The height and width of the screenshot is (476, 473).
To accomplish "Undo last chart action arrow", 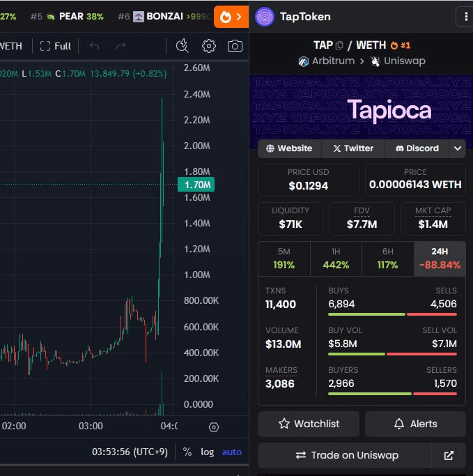I will click(94, 46).
